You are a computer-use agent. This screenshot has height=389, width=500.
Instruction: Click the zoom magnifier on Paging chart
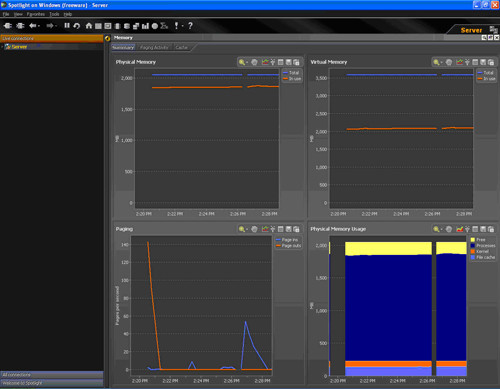(x=242, y=229)
